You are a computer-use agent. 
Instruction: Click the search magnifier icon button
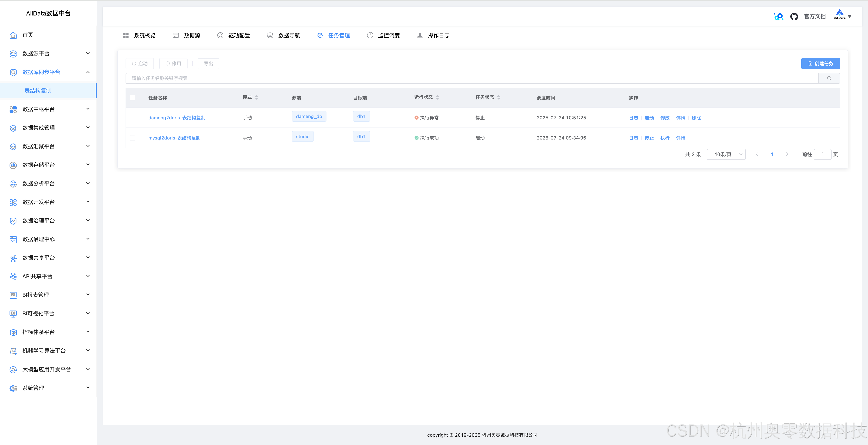pyautogui.click(x=829, y=78)
